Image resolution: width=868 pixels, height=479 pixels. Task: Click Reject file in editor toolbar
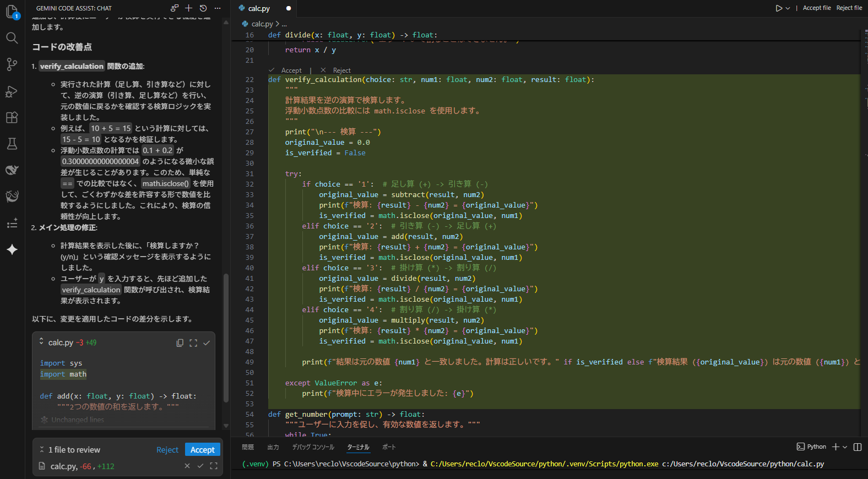(x=849, y=8)
